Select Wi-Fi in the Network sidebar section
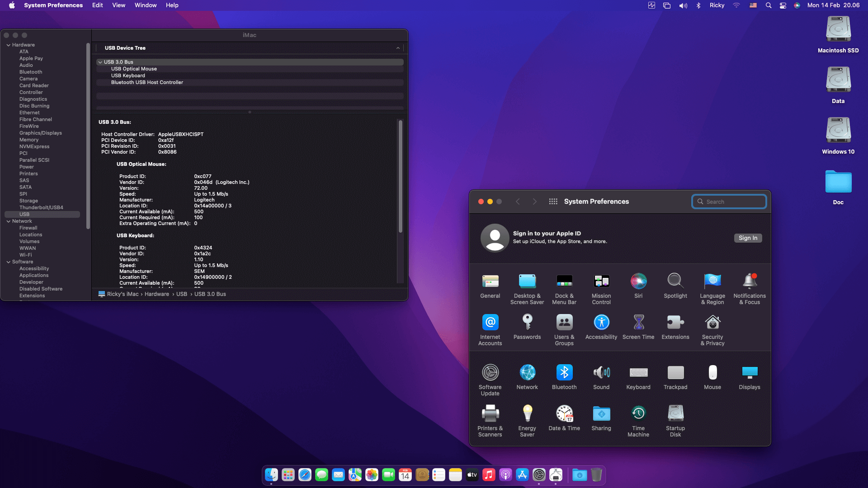The image size is (868, 488). coord(25,255)
